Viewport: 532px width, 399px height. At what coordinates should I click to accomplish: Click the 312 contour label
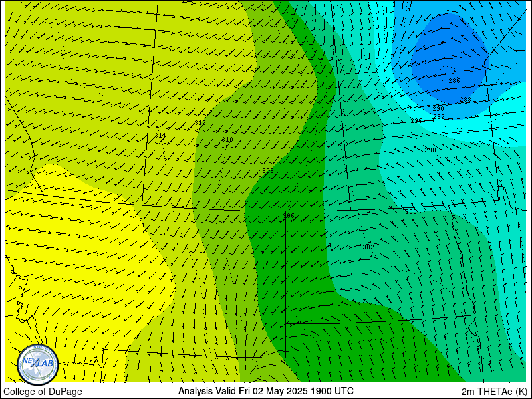[x=200, y=122]
